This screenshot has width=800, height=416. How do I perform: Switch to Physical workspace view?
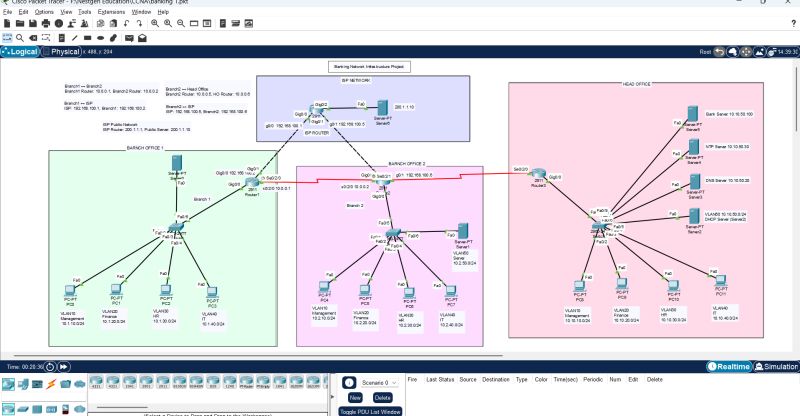(x=61, y=52)
